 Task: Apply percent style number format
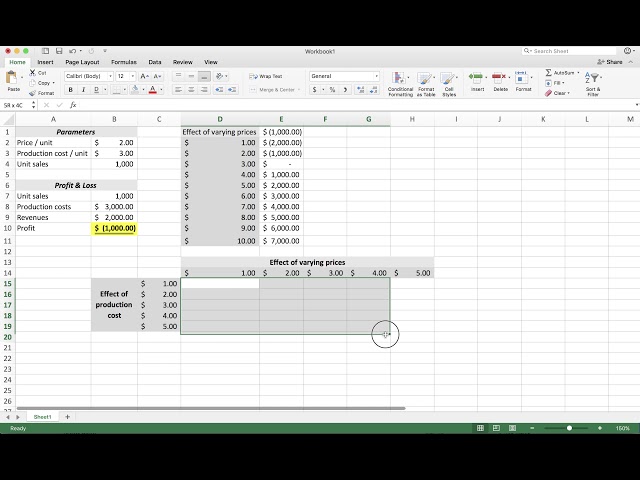333,90
